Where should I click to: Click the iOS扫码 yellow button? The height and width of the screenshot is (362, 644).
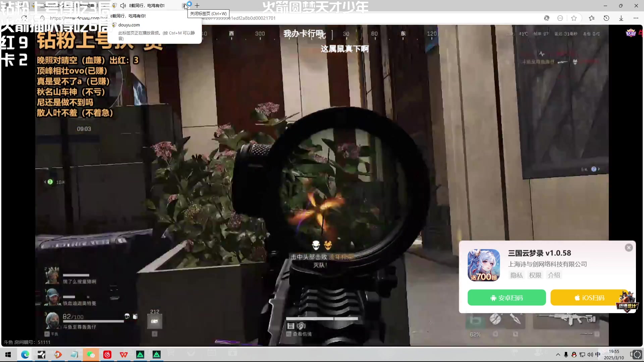click(589, 298)
